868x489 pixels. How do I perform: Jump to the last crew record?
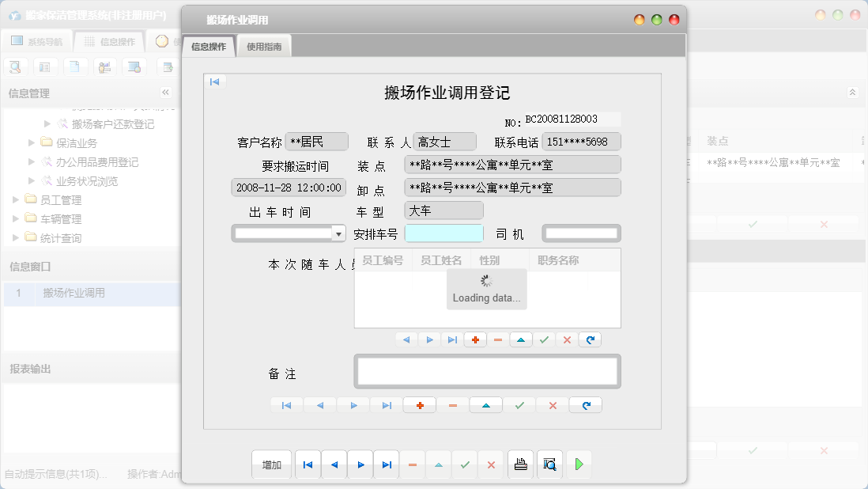pyautogui.click(x=452, y=339)
